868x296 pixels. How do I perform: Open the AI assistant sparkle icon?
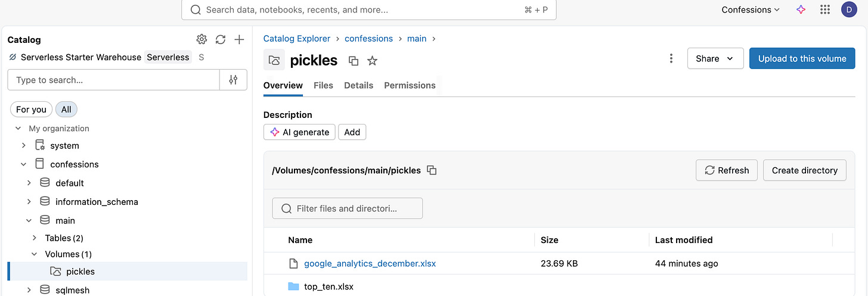pyautogui.click(x=801, y=10)
